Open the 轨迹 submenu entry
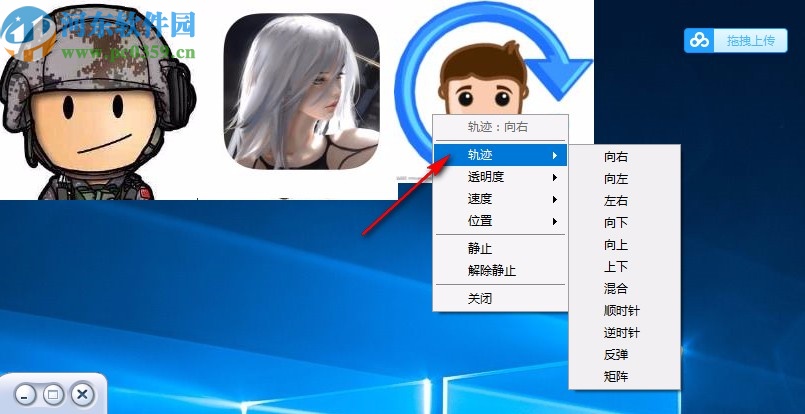Viewport: 805px width, 414px height. [501, 155]
